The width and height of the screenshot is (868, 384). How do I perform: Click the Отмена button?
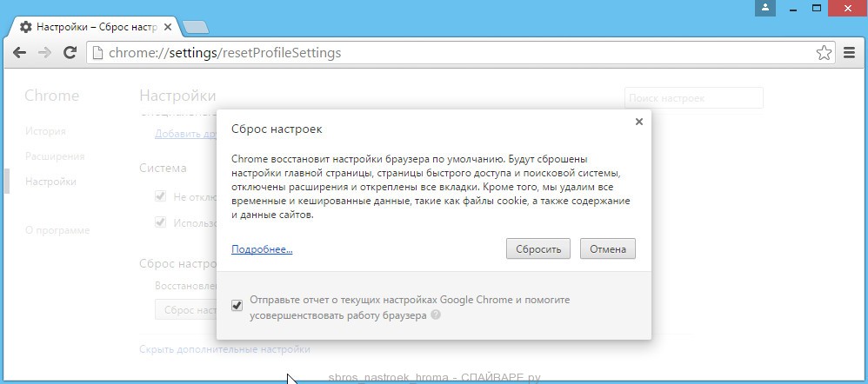click(608, 249)
